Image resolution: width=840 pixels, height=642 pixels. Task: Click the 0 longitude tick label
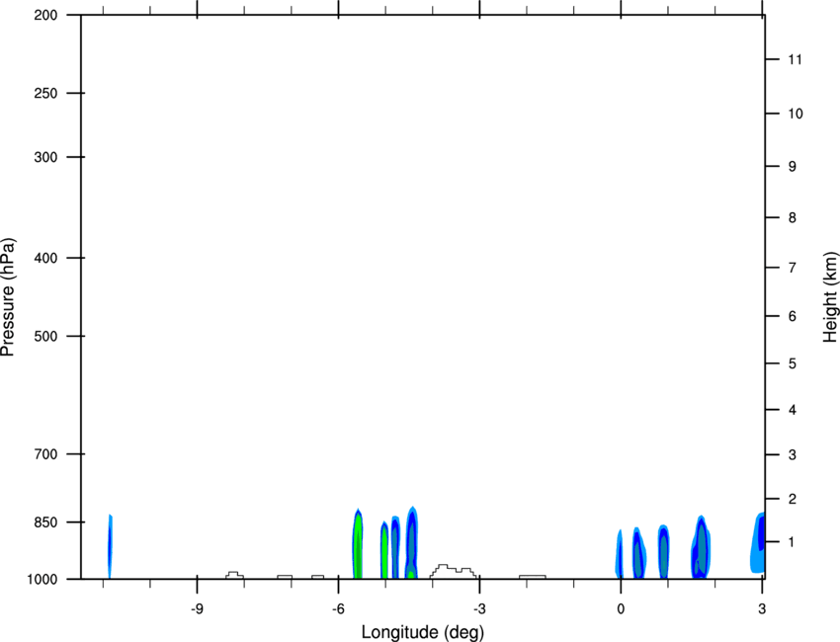point(621,608)
